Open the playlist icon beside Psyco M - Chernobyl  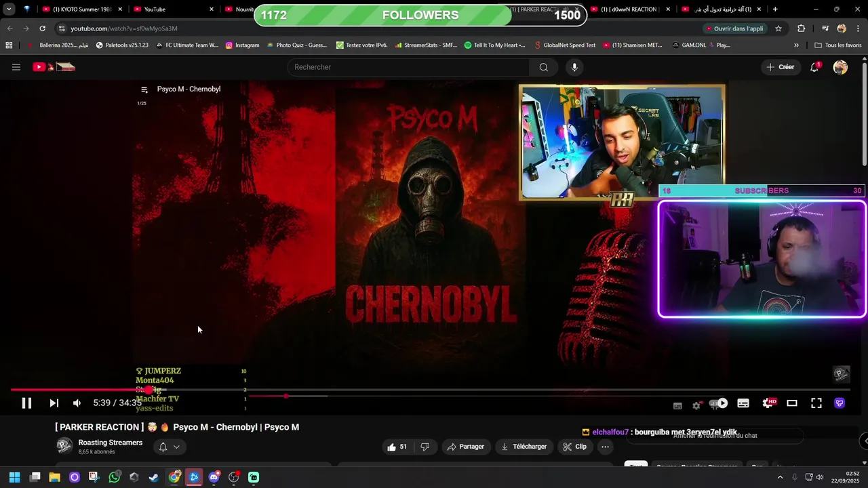(x=144, y=89)
